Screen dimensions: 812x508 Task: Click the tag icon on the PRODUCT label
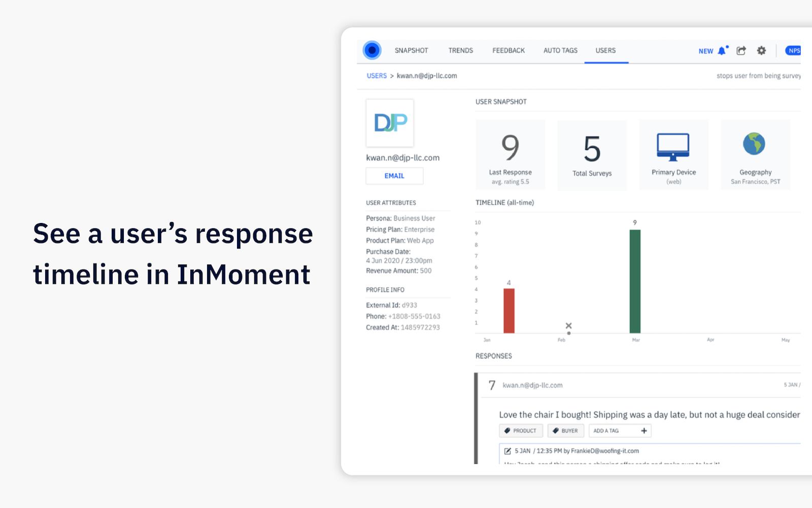coord(506,430)
